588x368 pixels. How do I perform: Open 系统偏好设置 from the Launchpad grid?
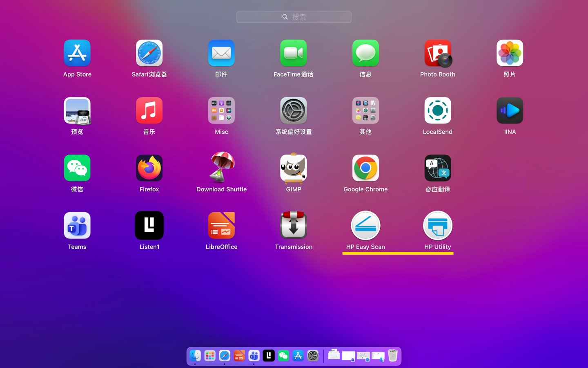click(x=294, y=111)
